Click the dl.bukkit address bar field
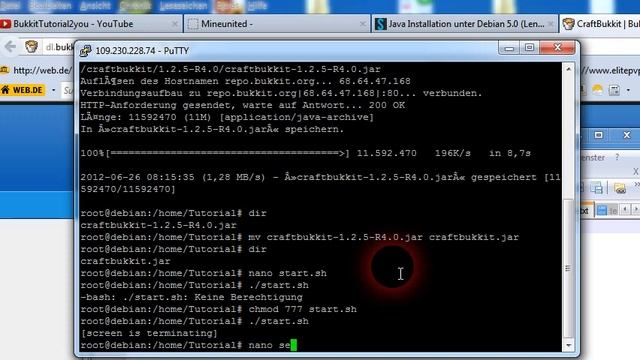The image size is (640, 360). pos(59,47)
